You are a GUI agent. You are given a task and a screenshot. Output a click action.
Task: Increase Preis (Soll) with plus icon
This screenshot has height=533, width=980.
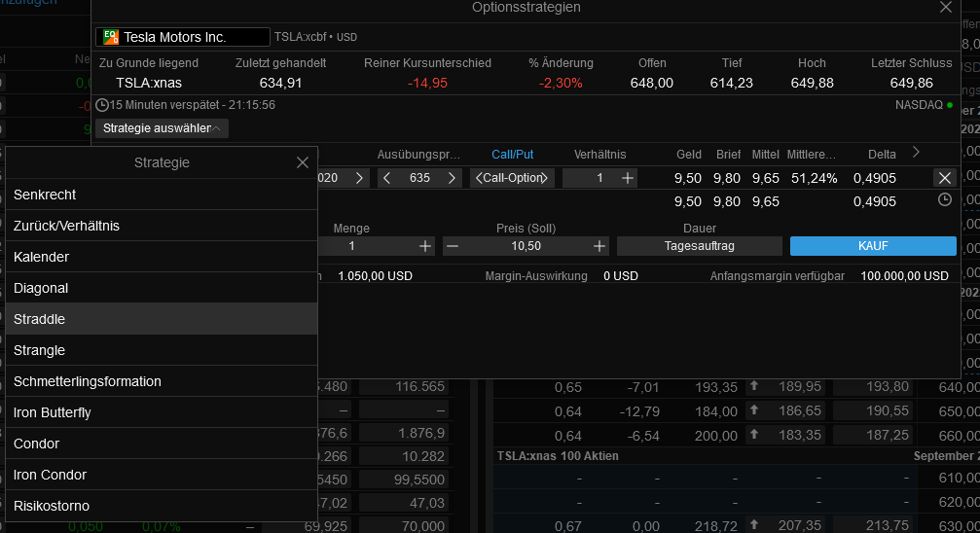click(x=599, y=246)
